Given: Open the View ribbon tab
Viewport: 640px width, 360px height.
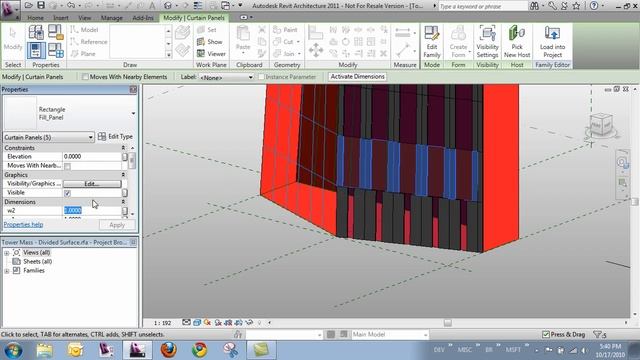Looking at the screenshot, I should coord(84,18).
